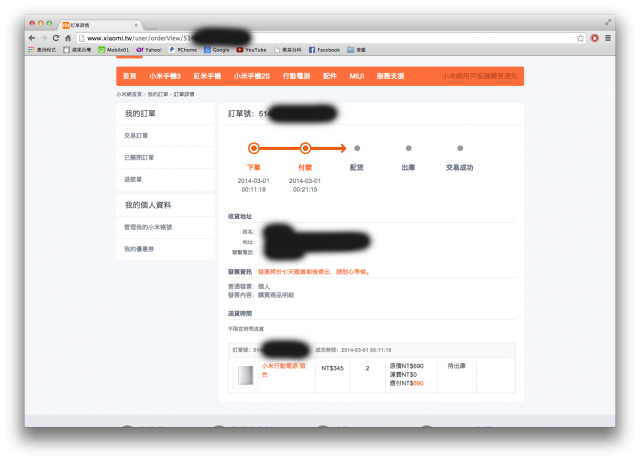Screen dimensions: 640x461
Task: Open a new tab with the blank tab button
Action: 150,26
